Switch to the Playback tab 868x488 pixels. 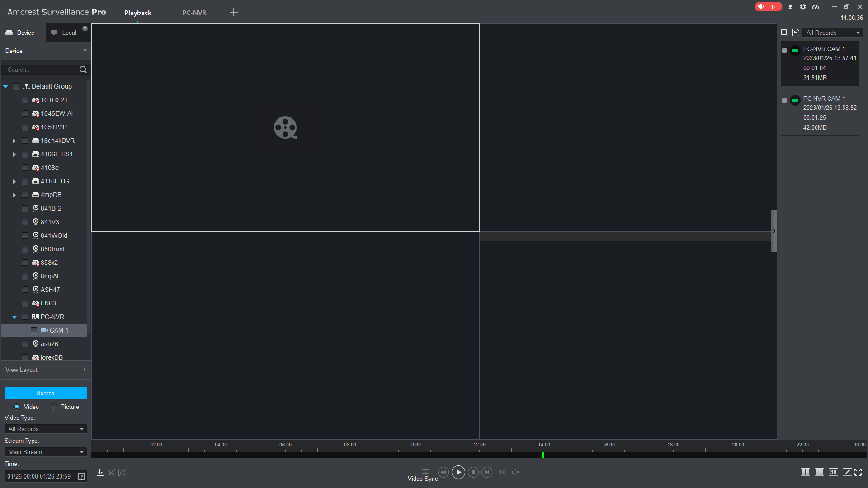click(x=138, y=13)
